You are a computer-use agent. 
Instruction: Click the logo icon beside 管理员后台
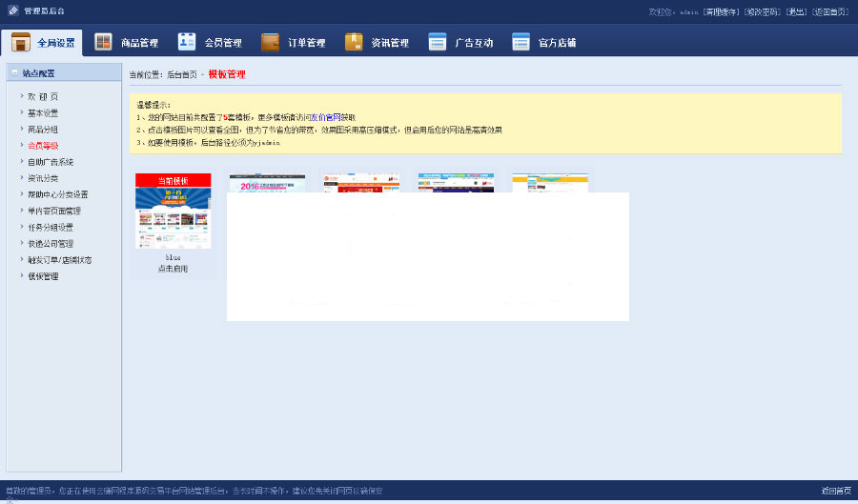point(13,11)
